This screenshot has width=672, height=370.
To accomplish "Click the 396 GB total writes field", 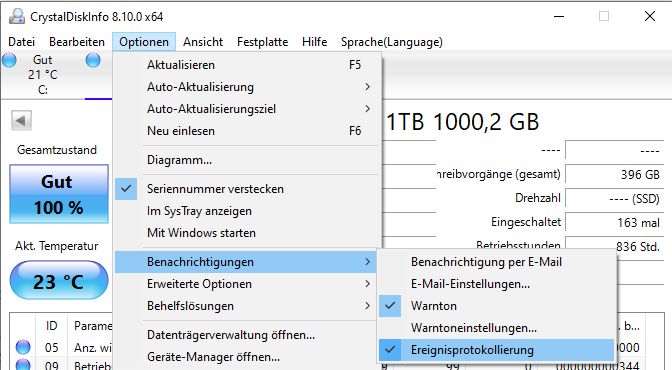I will click(x=615, y=174).
